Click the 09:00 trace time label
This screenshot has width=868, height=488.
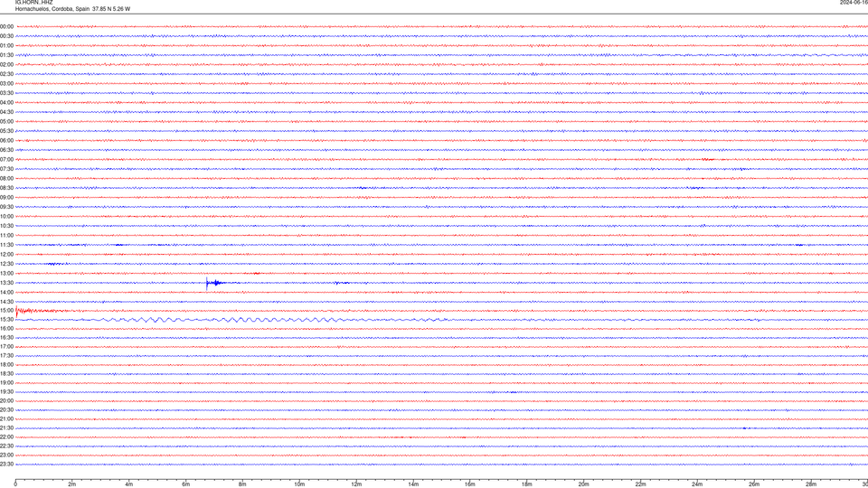tap(6, 198)
